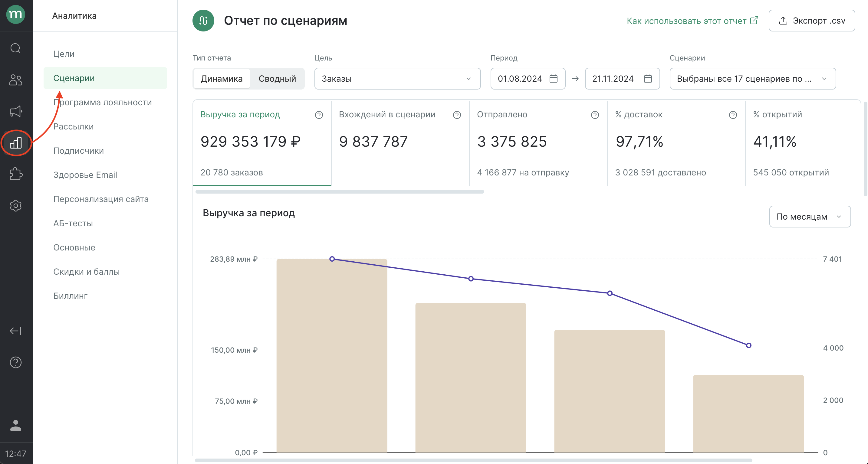
Task: Open the Биллинг section
Action: [71, 296]
